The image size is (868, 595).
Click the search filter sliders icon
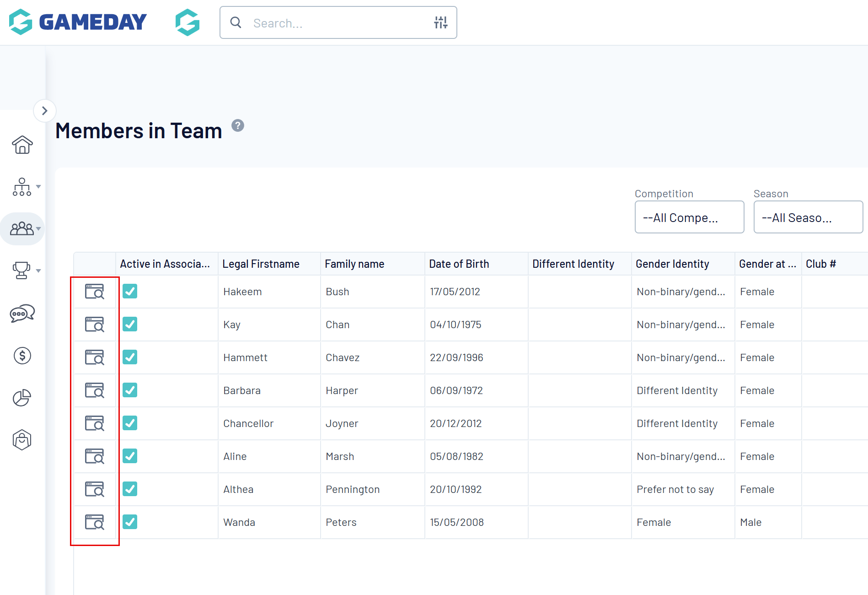(440, 22)
